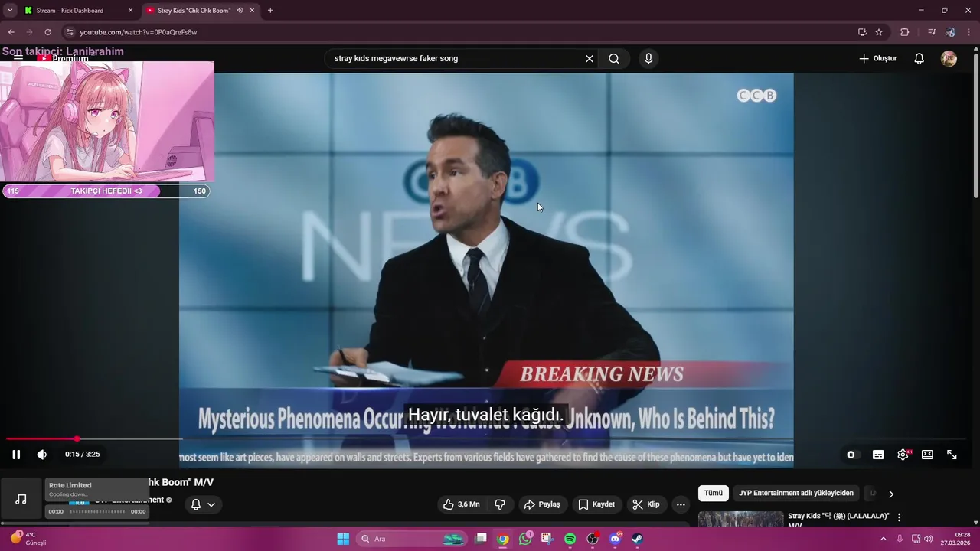
Task: Save the video with Kaydet
Action: pos(596,504)
